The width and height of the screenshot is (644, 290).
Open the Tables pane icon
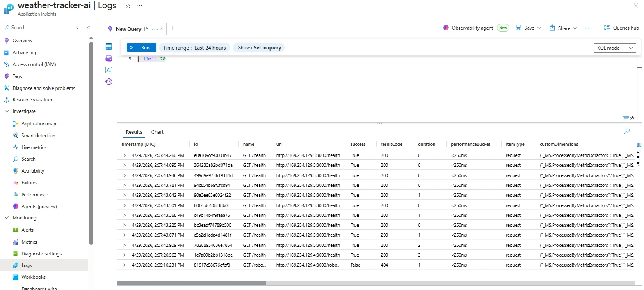[109, 46]
